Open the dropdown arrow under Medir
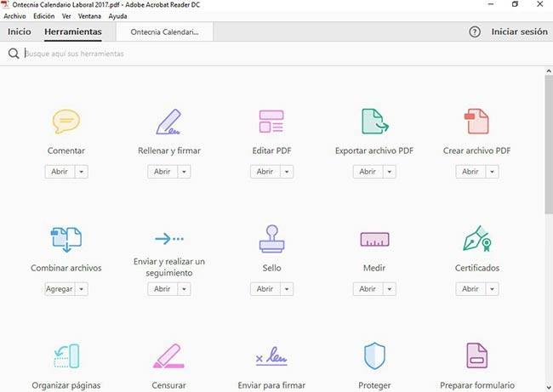The width and height of the screenshot is (553, 392). [x=390, y=289]
